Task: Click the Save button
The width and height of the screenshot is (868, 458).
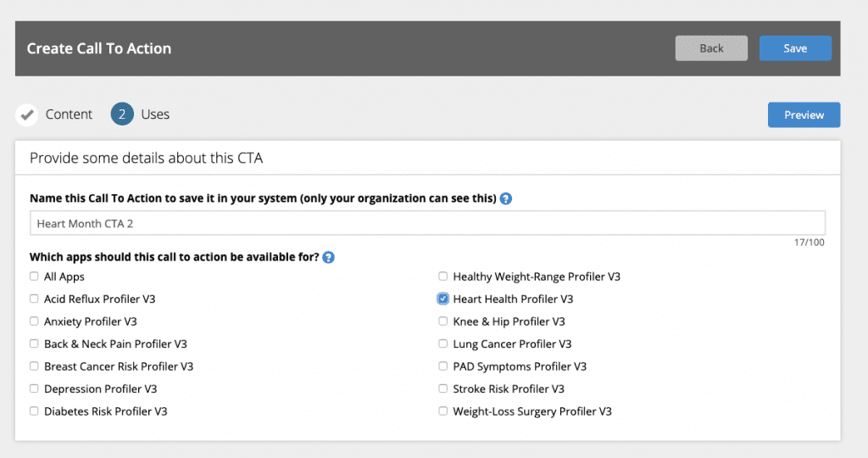Action: [795, 48]
